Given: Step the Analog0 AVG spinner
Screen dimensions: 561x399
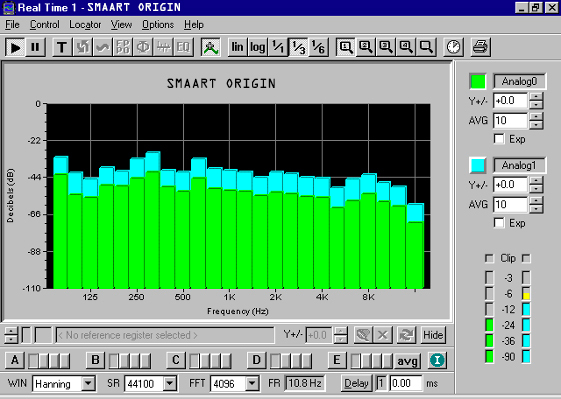Looking at the screenshot, I should pyautogui.click(x=536, y=121).
